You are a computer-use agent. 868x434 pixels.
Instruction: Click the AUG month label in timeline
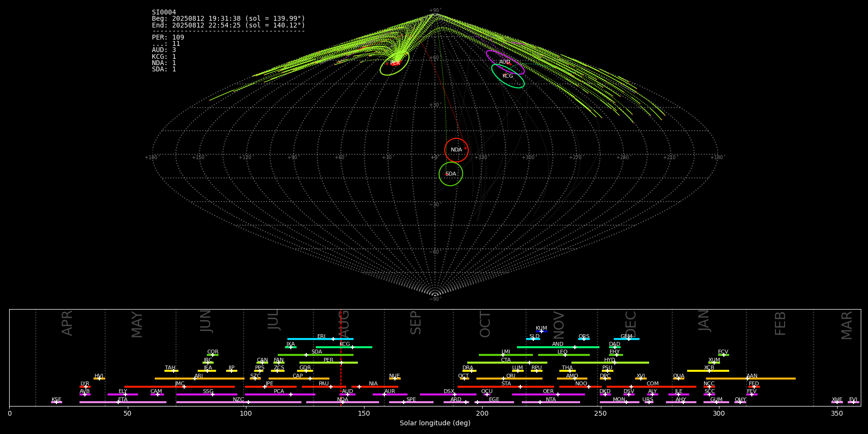344,324
